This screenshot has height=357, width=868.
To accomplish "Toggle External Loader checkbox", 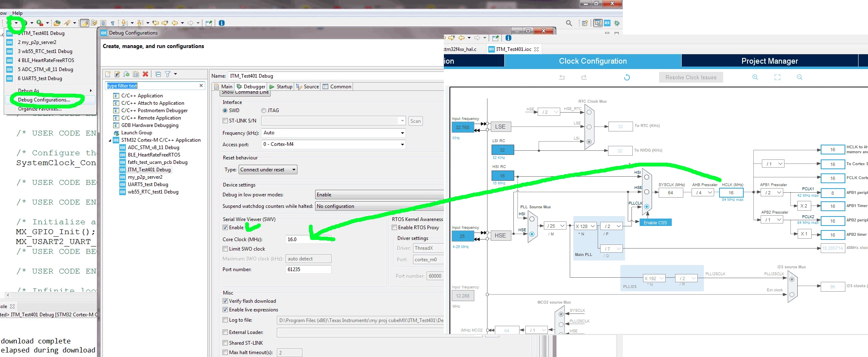I will point(225,332).
